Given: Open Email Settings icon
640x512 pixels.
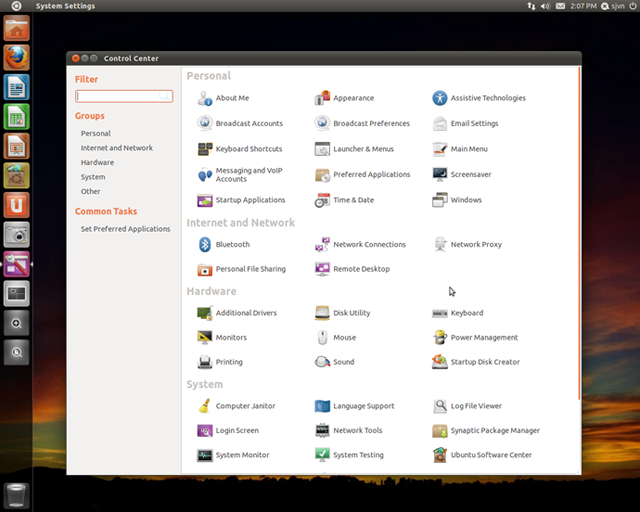Looking at the screenshot, I should point(440,123).
